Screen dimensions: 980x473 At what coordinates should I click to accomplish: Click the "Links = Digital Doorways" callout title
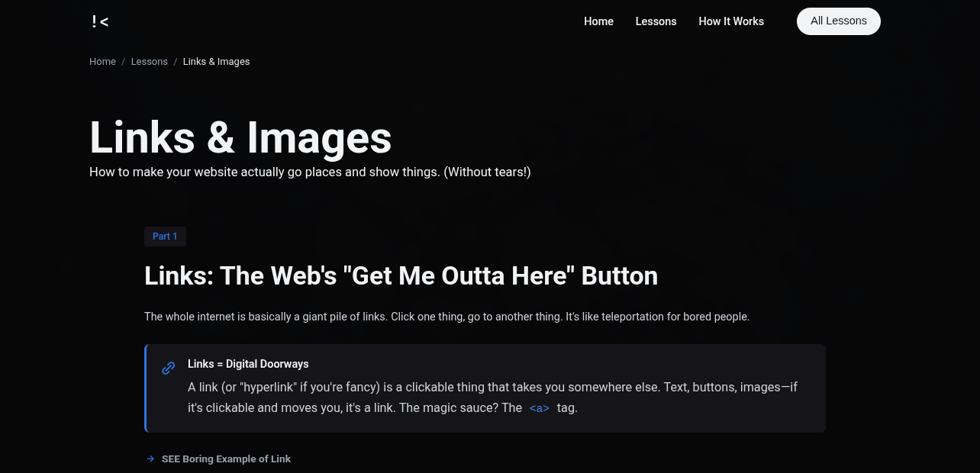[x=248, y=364]
